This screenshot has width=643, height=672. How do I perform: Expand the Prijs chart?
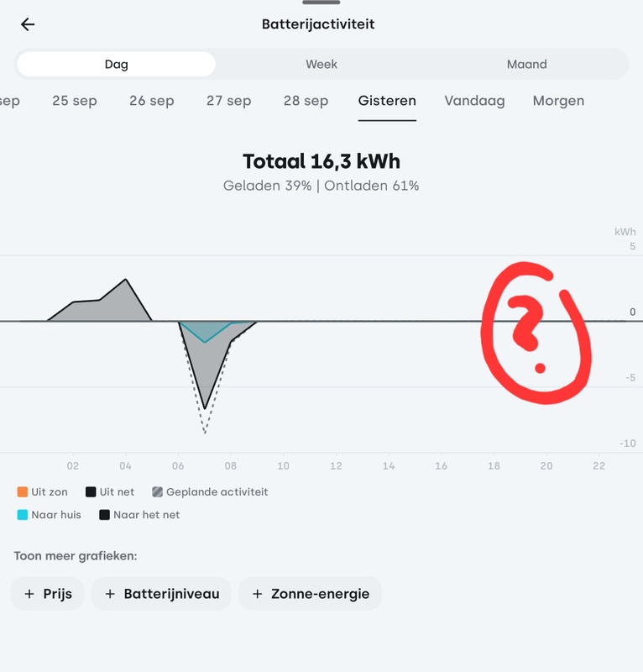[x=48, y=594]
